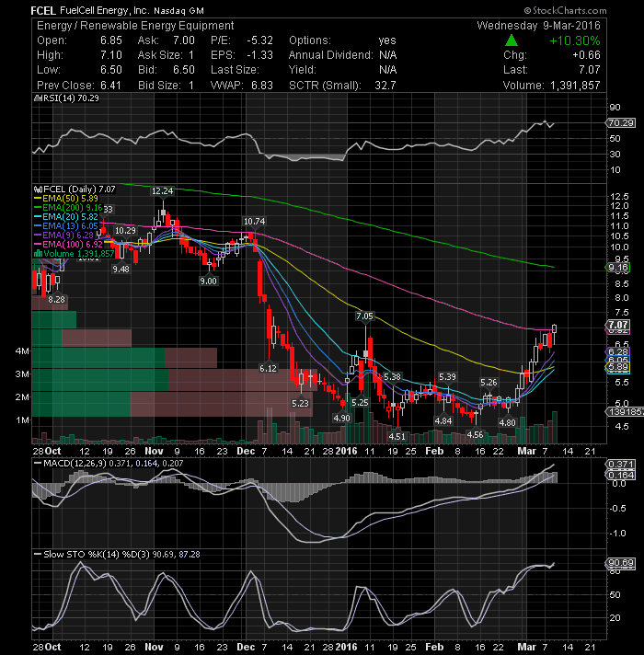Click the 'FCEL (Daily) 7.07' chart legend
Screen dimensions: 644x655
[75, 190]
